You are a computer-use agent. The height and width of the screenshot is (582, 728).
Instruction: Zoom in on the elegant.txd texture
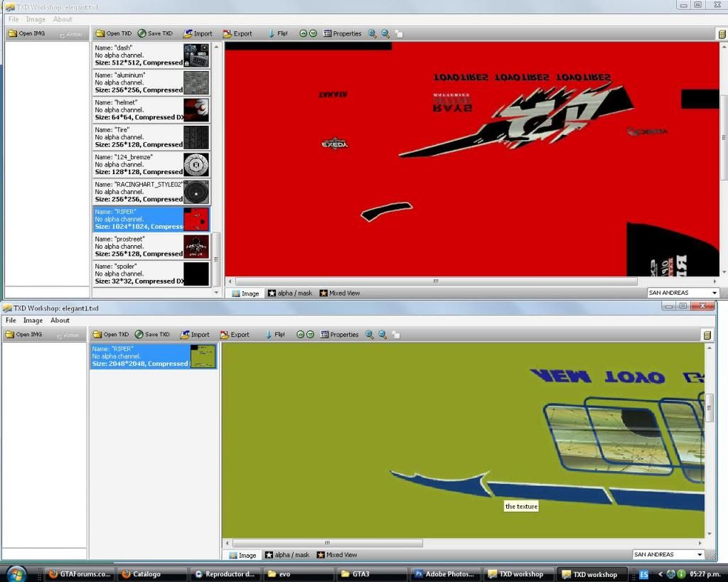(372, 33)
